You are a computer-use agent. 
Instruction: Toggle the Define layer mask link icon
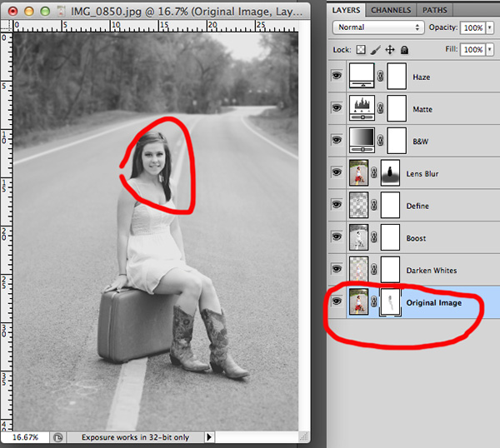pyautogui.click(x=374, y=205)
